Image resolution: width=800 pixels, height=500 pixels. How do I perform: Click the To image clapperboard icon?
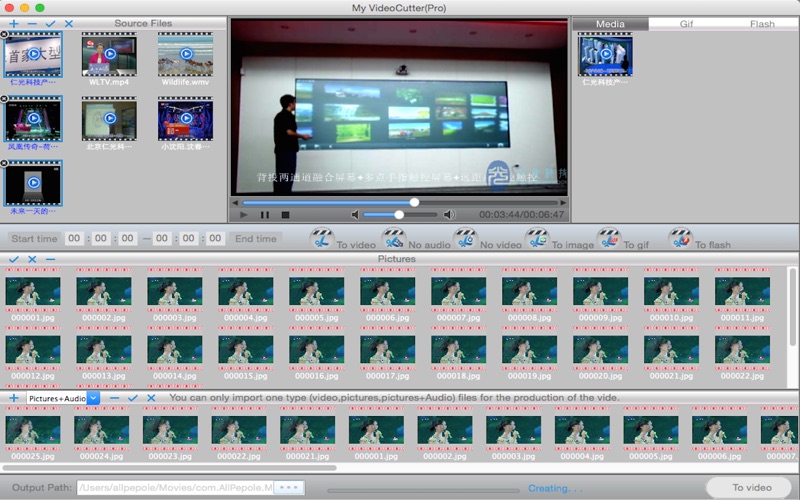[537, 238]
